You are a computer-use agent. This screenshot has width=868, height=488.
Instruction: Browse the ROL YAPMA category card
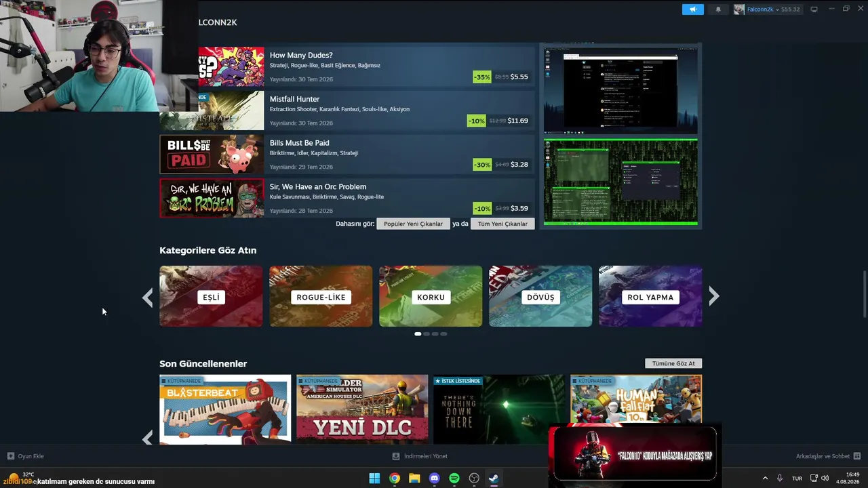pyautogui.click(x=650, y=296)
